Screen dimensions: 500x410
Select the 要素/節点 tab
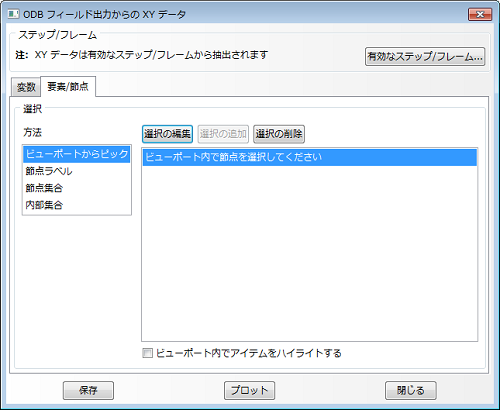(x=68, y=86)
